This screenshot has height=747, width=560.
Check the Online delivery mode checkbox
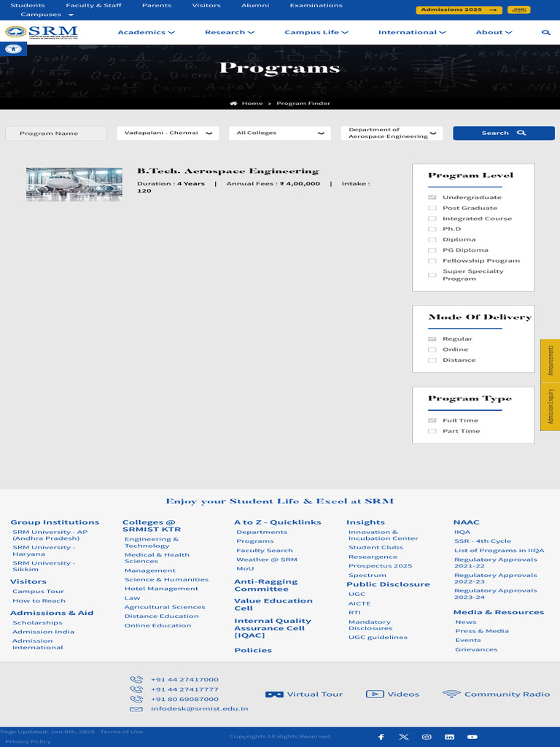pos(432,349)
